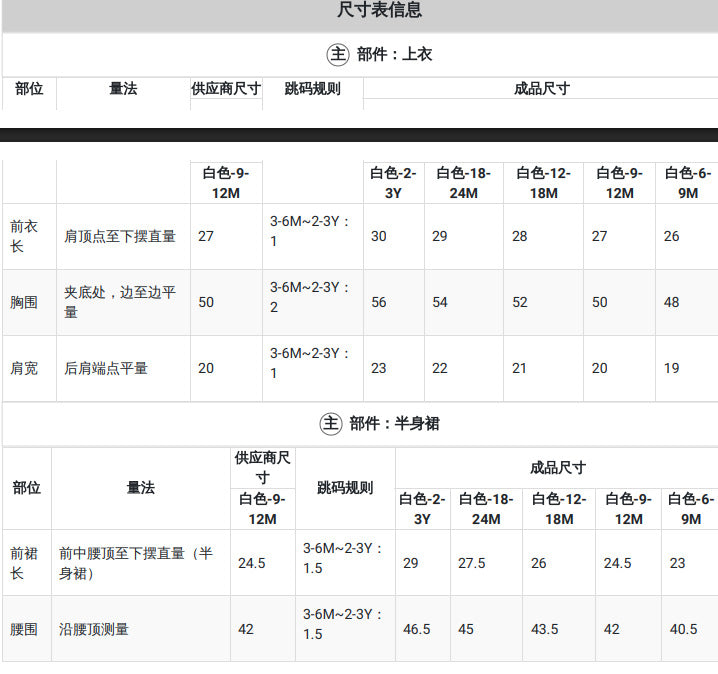Select value 22 in the 肩宽 row

coord(440,368)
